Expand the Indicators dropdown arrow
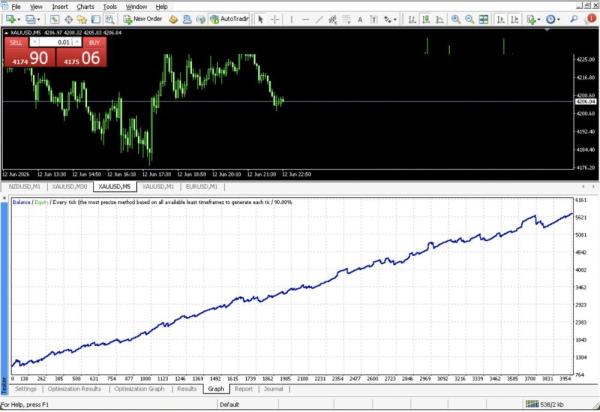 (538, 20)
